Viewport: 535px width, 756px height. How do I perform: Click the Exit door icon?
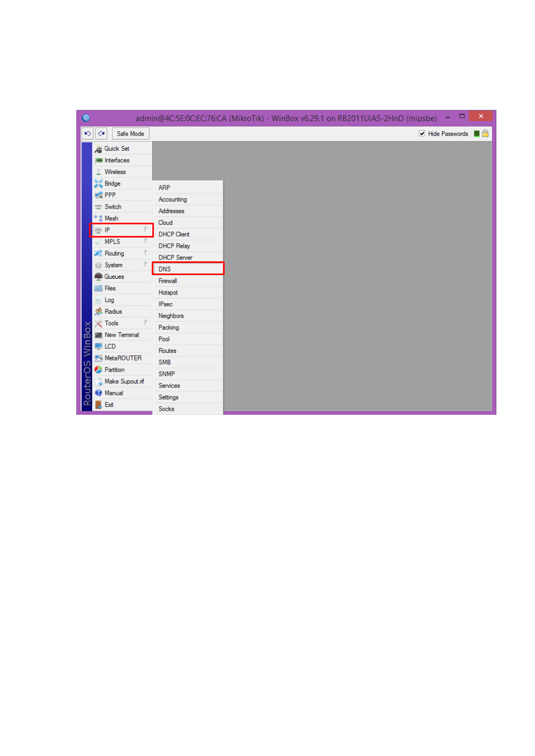(98, 405)
